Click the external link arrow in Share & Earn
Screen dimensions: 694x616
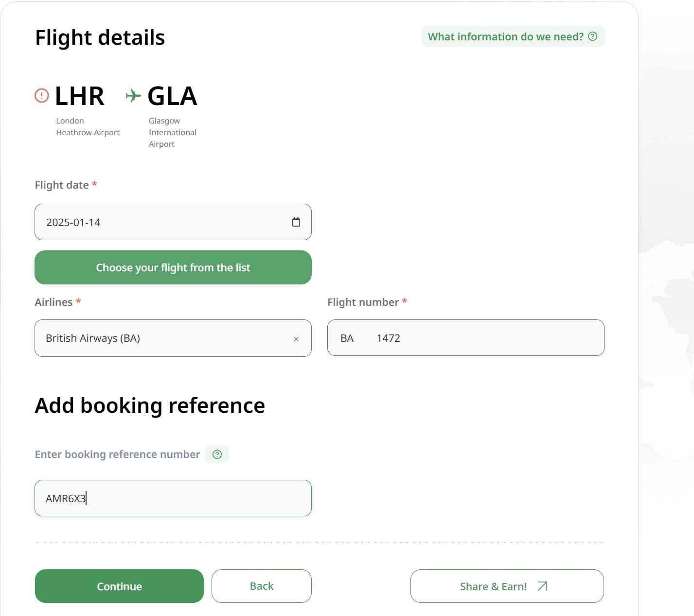tap(542, 586)
